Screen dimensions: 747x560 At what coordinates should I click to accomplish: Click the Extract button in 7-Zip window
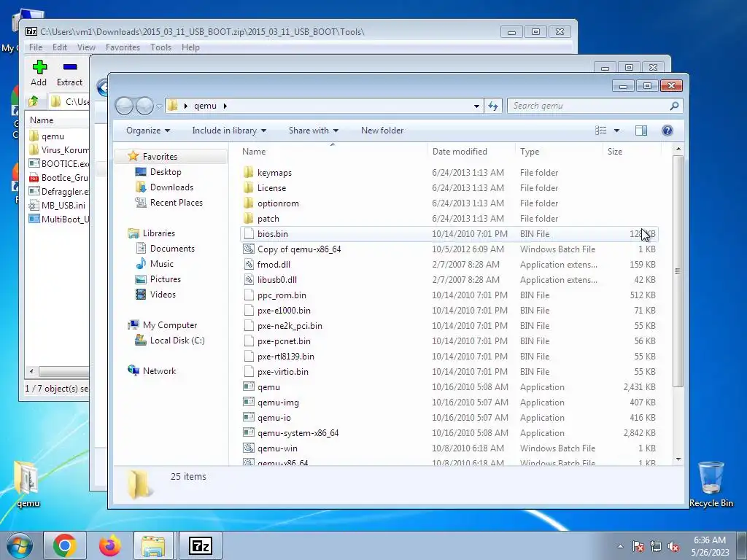click(69, 73)
